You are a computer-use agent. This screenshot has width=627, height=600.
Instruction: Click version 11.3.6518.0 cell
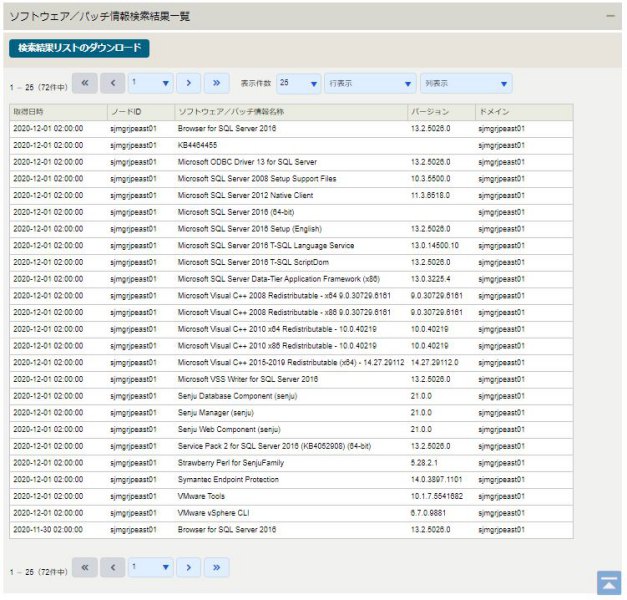(430, 196)
